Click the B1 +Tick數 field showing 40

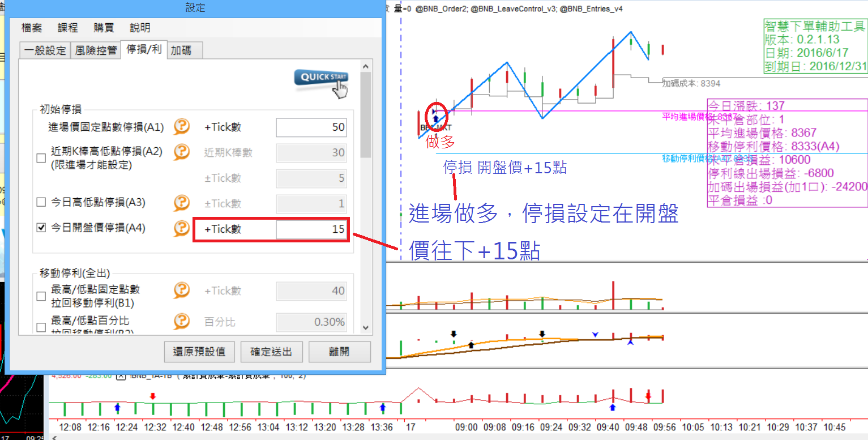(311, 291)
